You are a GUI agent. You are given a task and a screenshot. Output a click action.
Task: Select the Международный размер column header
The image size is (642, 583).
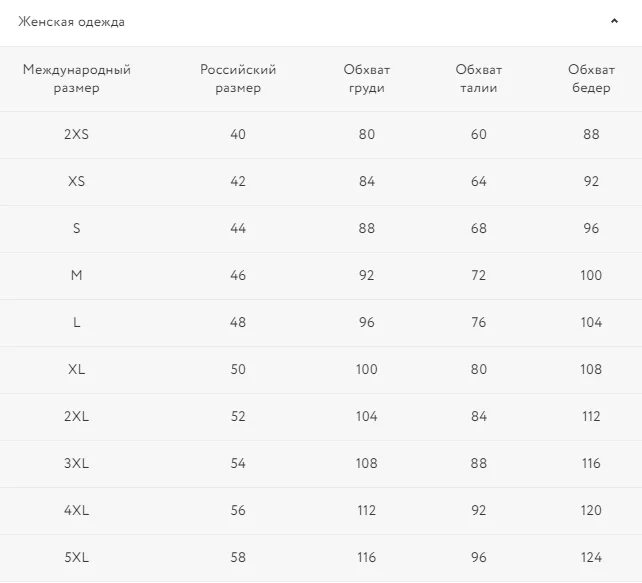(77, 79)
